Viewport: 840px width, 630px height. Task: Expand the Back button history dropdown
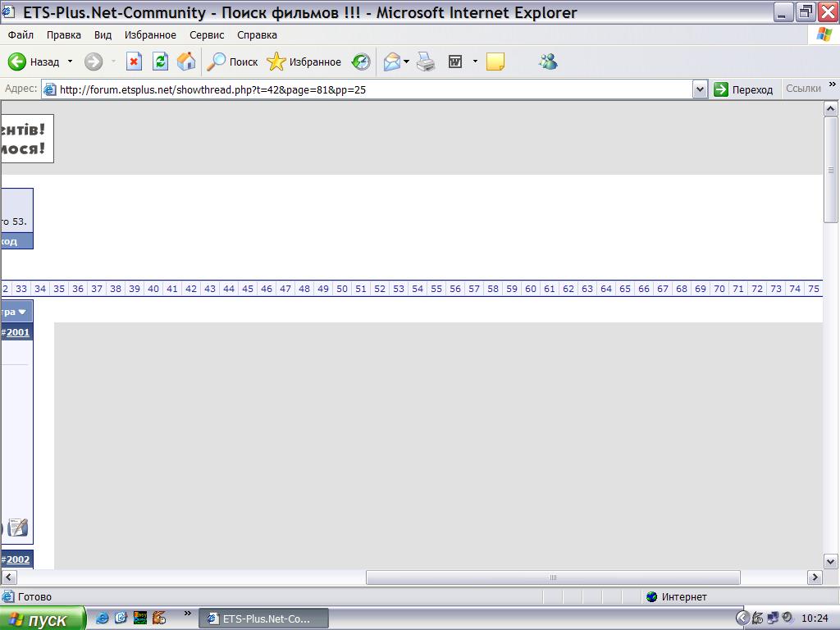(70, 62)
